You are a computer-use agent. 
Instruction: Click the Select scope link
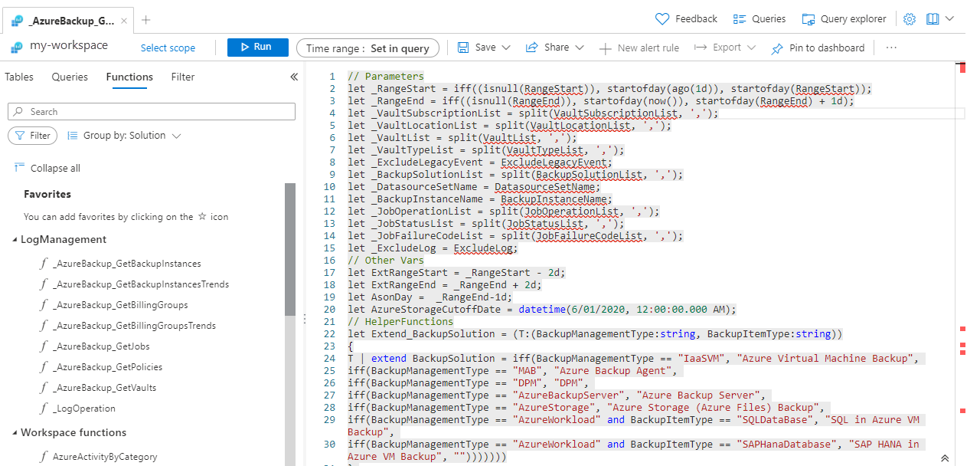point(168,48)
